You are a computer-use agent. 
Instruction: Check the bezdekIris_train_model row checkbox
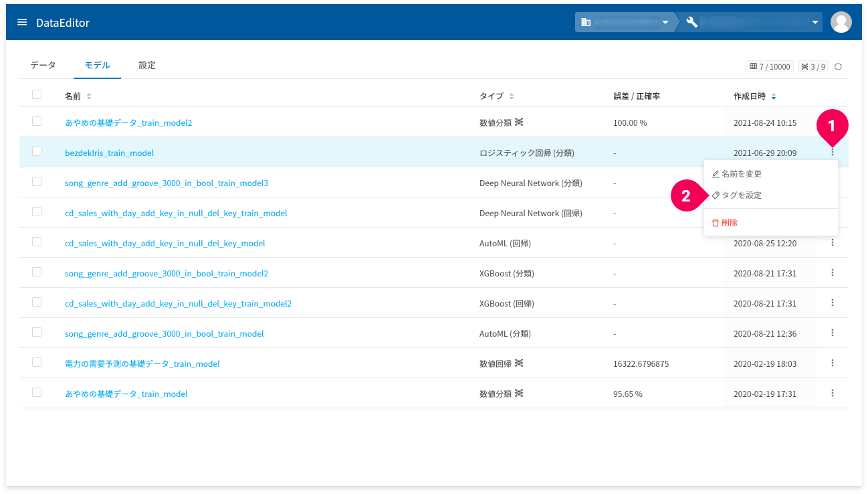pos(37,151)
